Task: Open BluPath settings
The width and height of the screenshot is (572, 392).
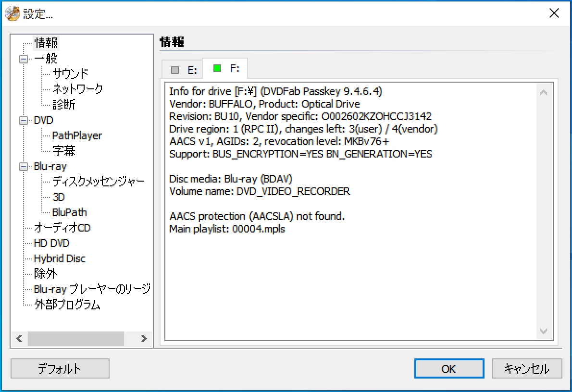Action: tap(69, 213)
